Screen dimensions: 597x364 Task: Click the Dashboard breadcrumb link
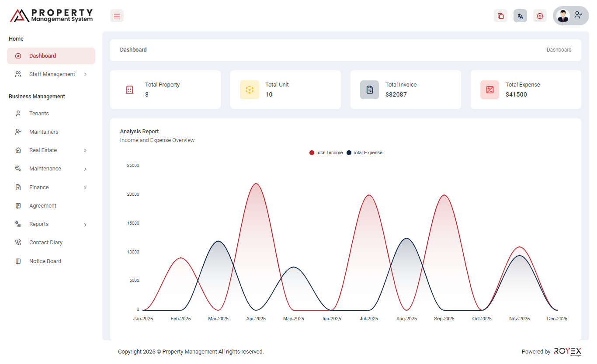(559, 50)
